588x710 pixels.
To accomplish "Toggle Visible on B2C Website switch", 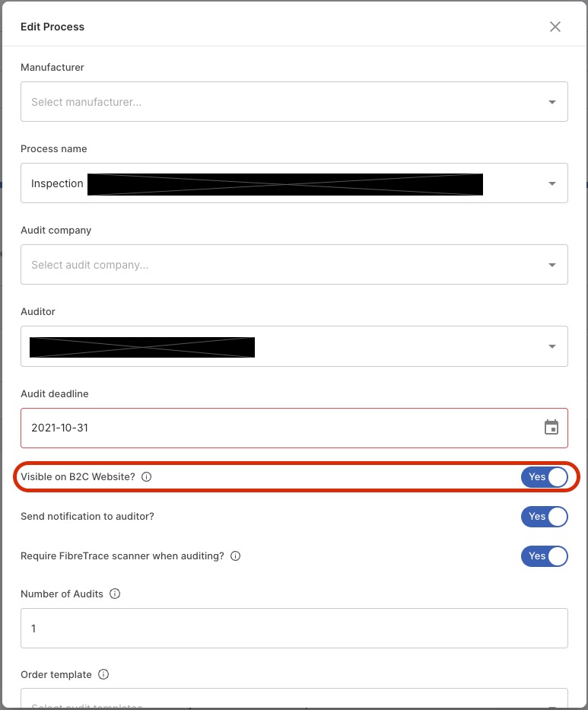I will 544,477.
